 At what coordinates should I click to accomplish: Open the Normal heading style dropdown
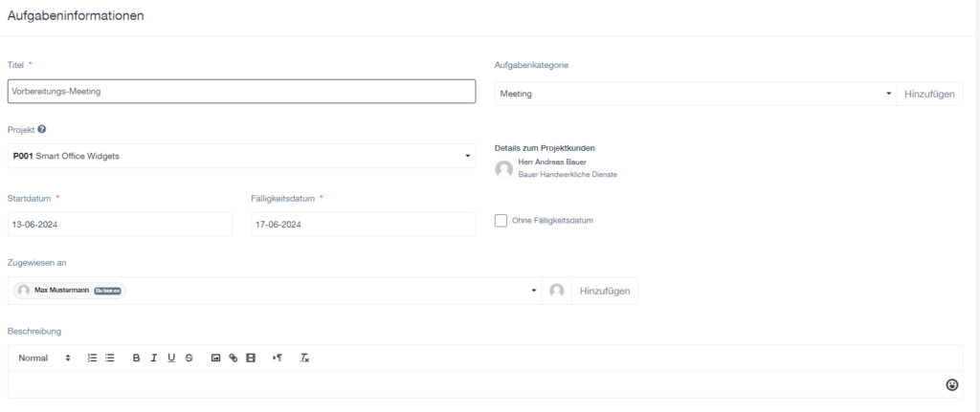coord(44,358)
